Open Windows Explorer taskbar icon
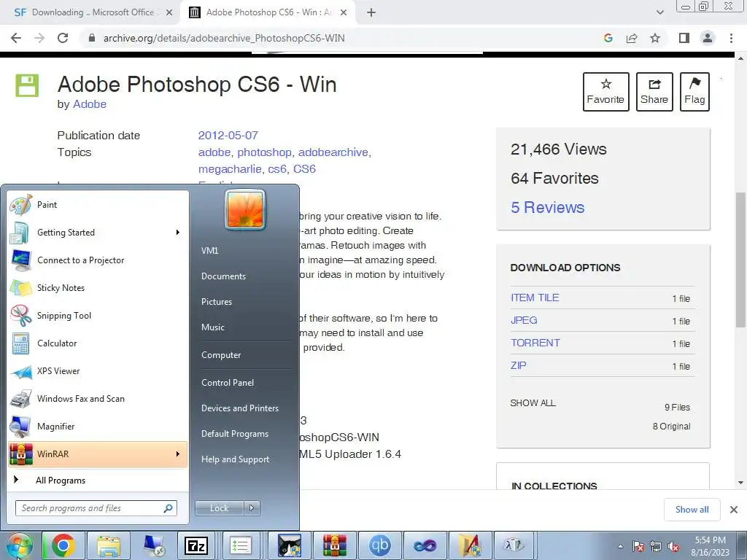Image resolution: width=747 pixels, height=560 pixels. point(109,545)
